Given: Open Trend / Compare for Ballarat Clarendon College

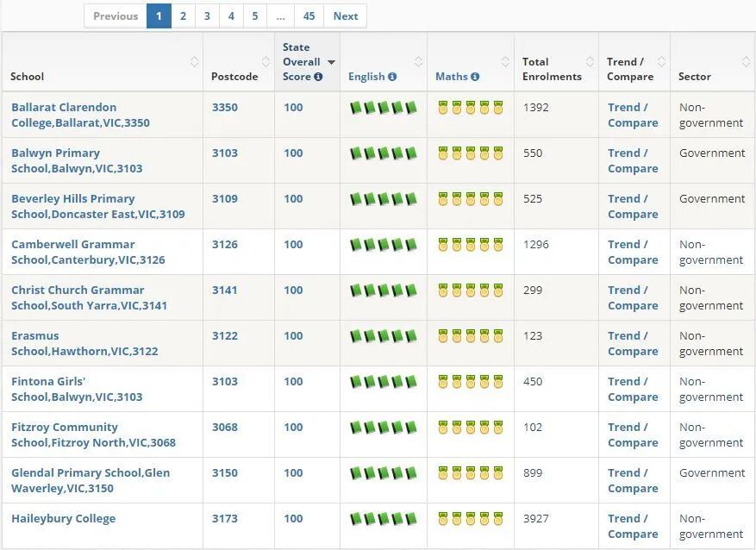Looking at the screenshot, I should pos(633,115).
